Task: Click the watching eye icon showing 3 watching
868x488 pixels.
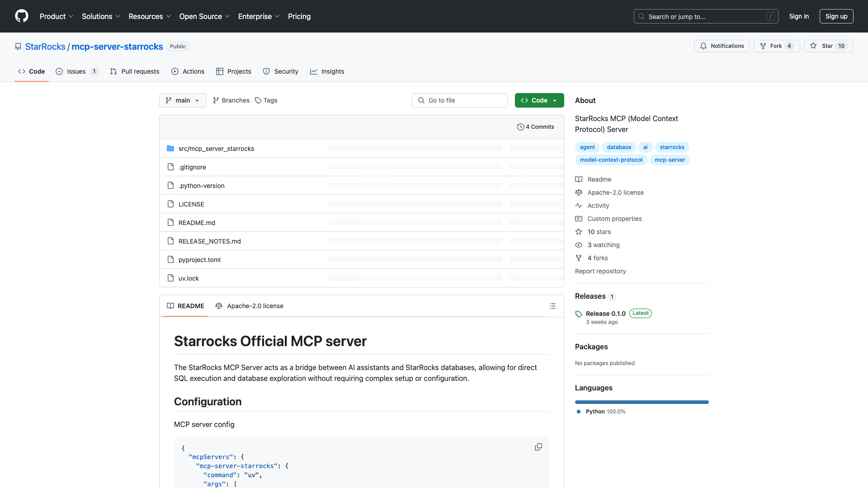Action: point(579,245)
